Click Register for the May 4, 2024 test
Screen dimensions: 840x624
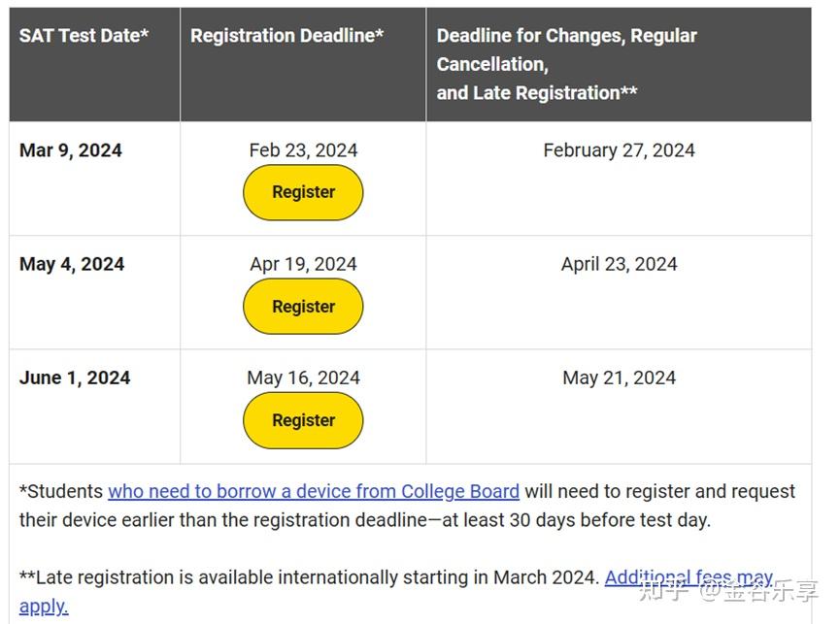(303, 307)
